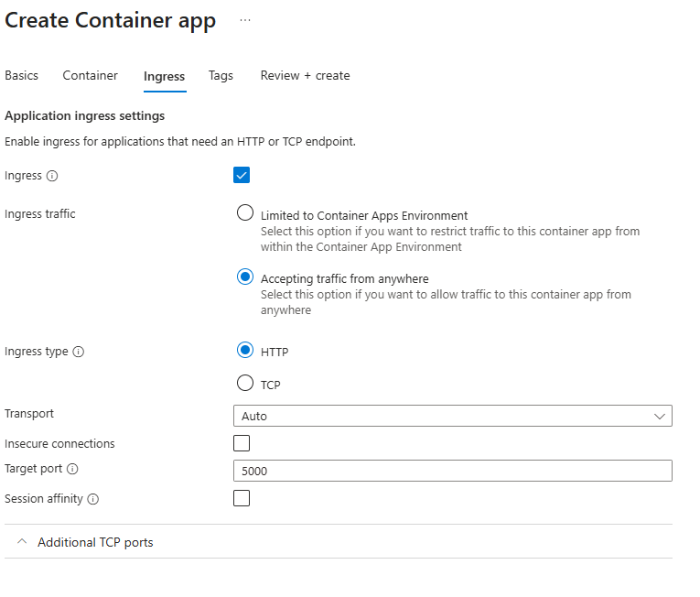Open the Transport dropdown
700x597 pixels.
click(452, 416)
